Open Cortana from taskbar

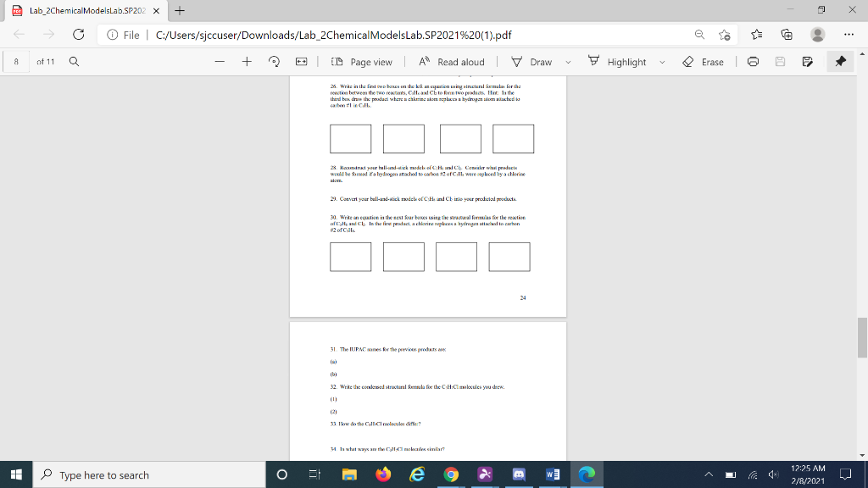pyautogui.click(x=281, y=474)
